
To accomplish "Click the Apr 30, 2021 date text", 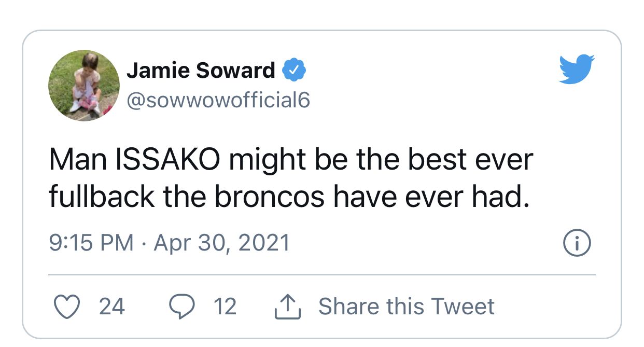I will (222, 243).
